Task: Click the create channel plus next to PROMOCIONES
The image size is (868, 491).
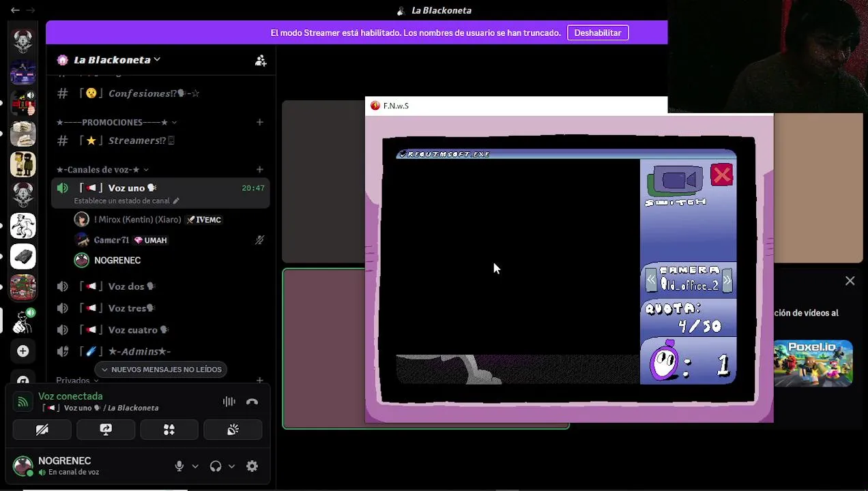Action: tap(259, 122)
